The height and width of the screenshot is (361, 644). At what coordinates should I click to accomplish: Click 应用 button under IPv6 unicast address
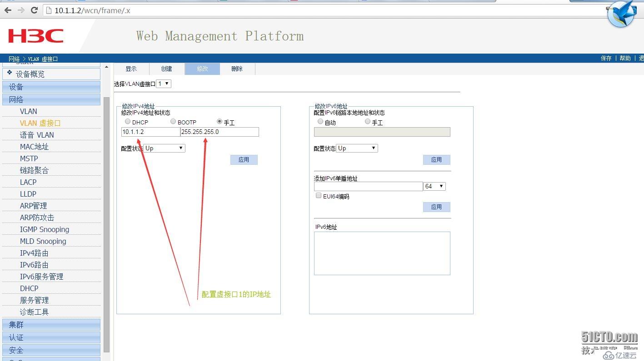tap(437, 207)
